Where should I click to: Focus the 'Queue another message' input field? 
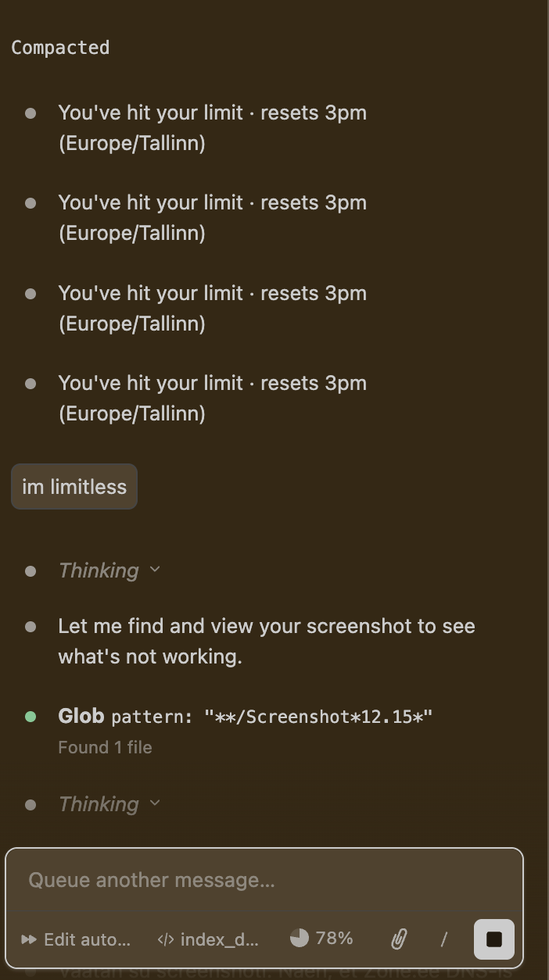pos(264,880)
